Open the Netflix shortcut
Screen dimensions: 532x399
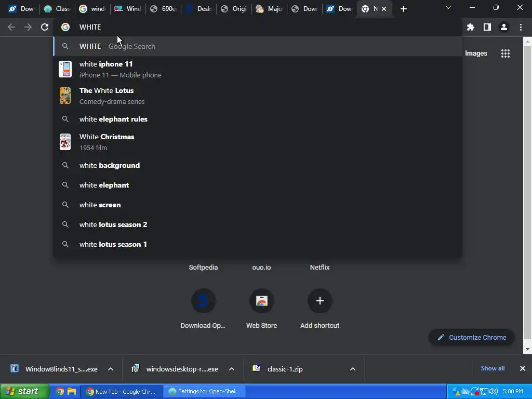(320, 268)
